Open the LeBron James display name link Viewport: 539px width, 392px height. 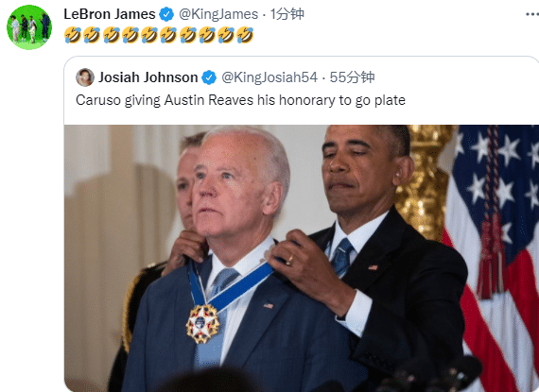pyautogui.click(x=110, y=14)
